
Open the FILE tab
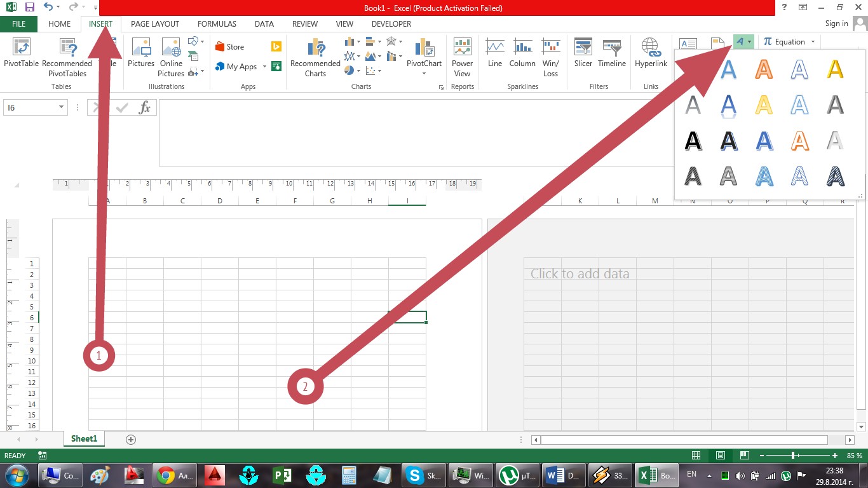click(x=19, y=24)
